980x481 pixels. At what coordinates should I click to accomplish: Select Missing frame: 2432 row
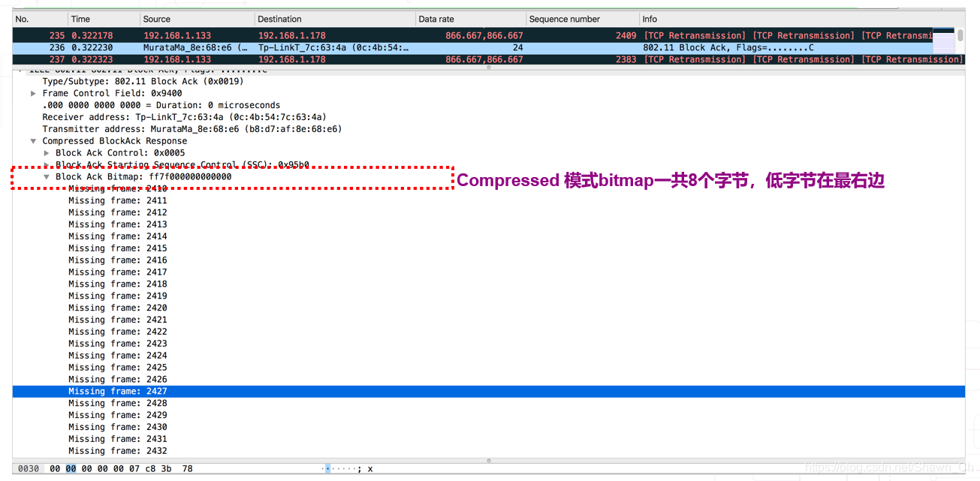[x=488, y=451]
